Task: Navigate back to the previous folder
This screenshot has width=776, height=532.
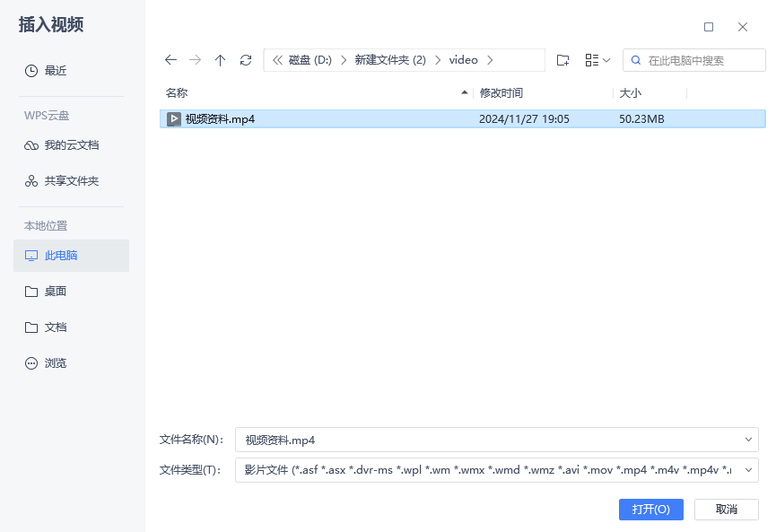Action: click(170, 59)
